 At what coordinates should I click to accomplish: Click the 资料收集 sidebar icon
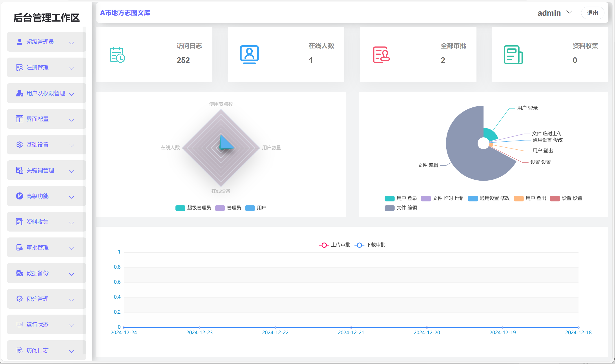tap(19, 222)
